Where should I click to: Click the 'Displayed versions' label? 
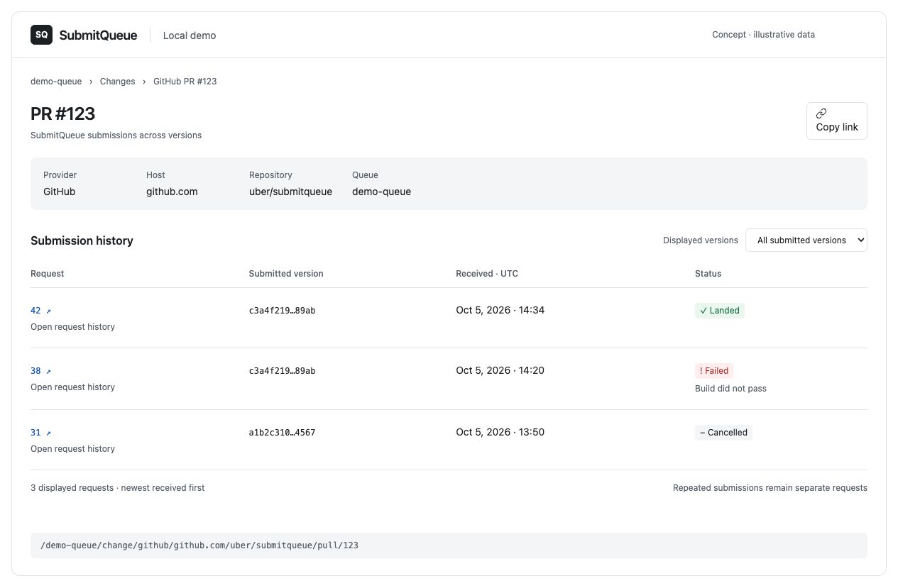(700, 240)
